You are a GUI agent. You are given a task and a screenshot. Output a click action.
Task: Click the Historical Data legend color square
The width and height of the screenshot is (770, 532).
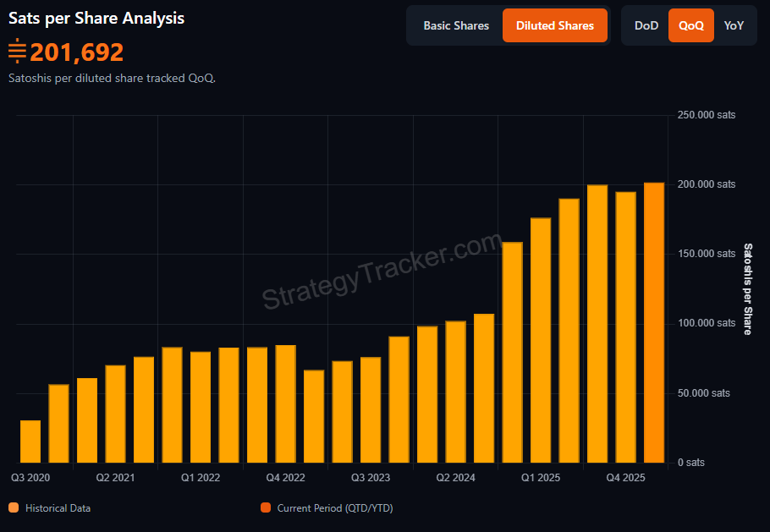(x=14, y=508)
